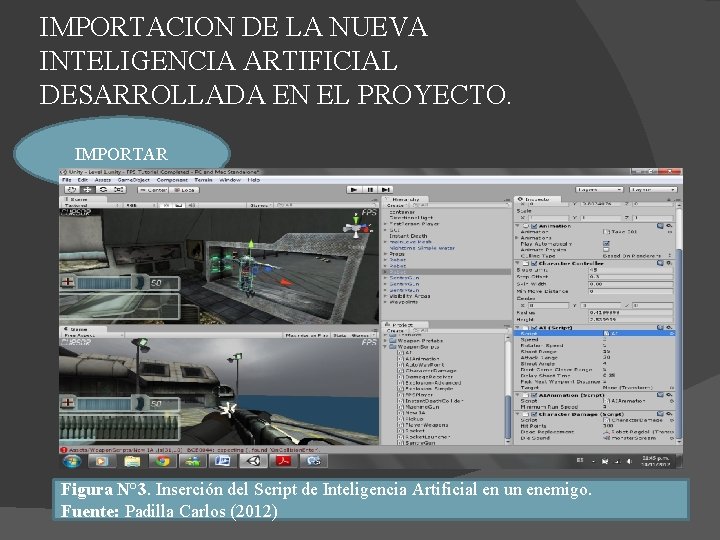This screenshot has width=720, height=540.
Task: Open gear settings for AIAnimation (Script)
Action: click(669, 395)
